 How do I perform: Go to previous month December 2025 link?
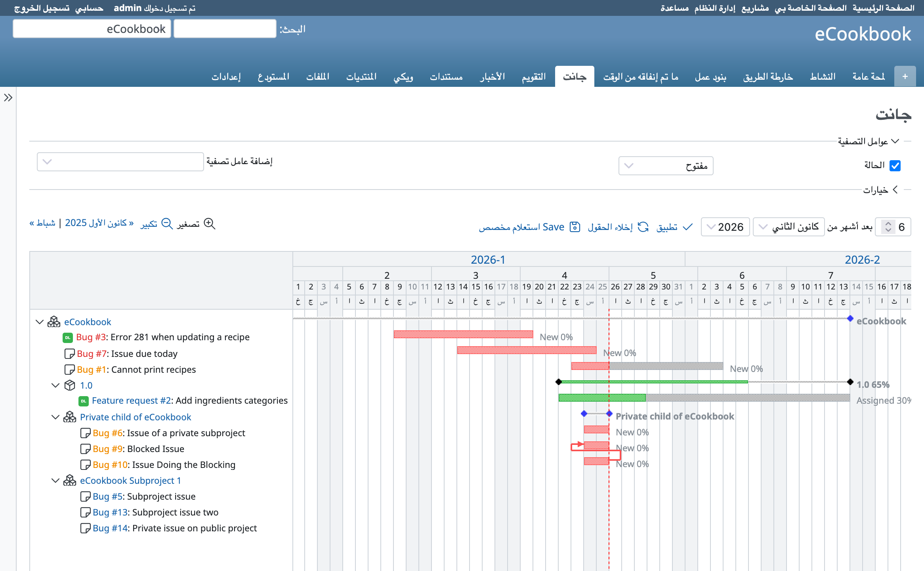coord(99,223)
